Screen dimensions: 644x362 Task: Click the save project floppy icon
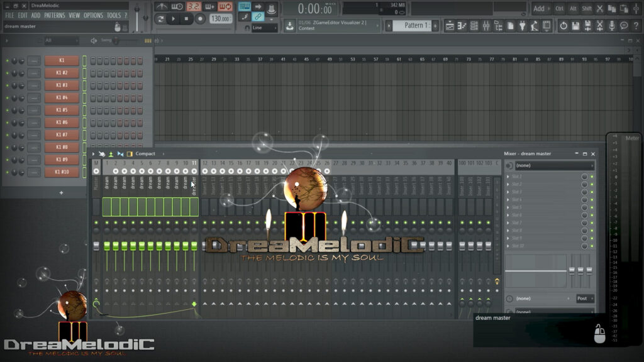(575, 26)
